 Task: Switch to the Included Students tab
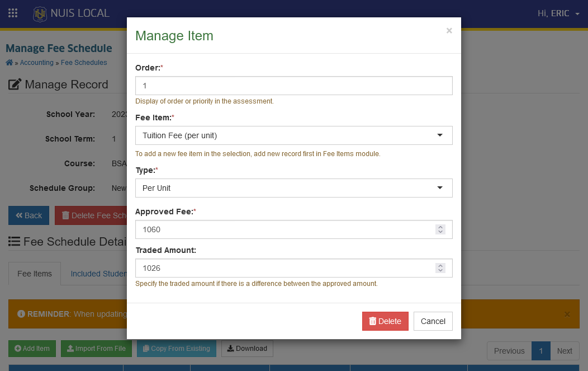(98, 274)
